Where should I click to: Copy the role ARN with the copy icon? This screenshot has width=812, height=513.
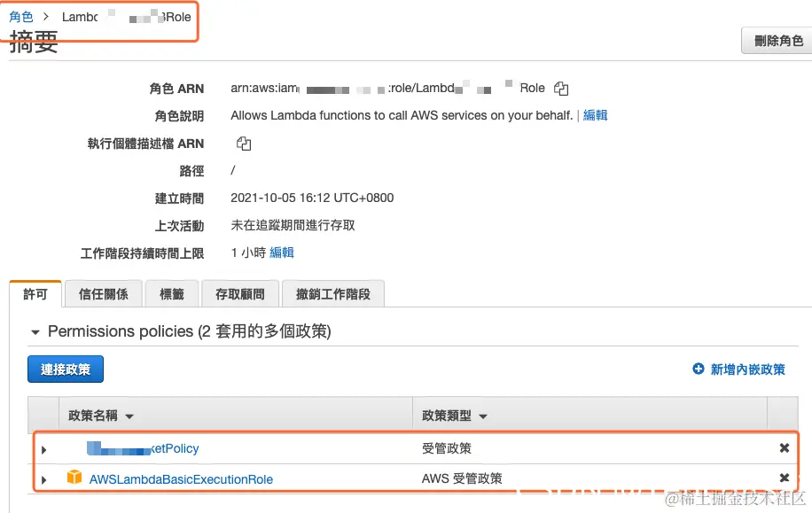tap(561, 89)
